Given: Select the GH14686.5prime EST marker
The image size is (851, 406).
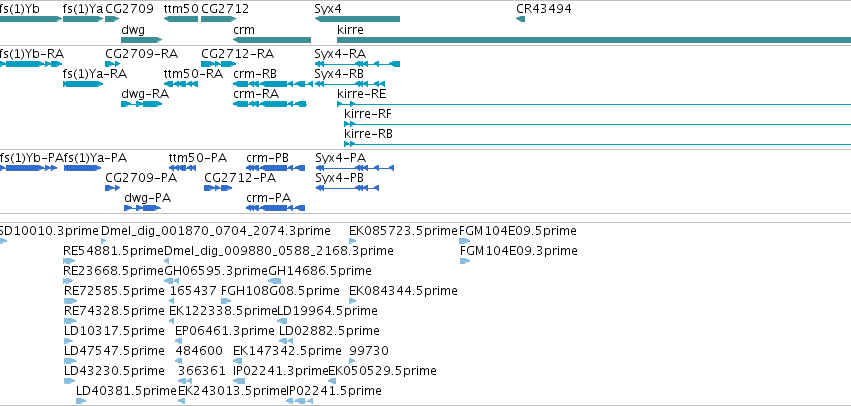Looking at the screenshot, I should [275, 281].
